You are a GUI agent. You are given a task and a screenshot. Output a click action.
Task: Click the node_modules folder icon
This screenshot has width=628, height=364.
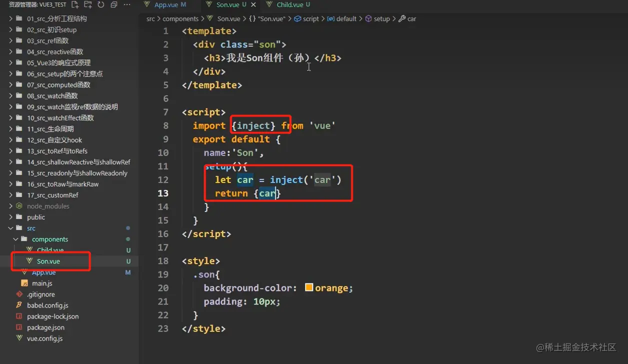tap(20, 206)
